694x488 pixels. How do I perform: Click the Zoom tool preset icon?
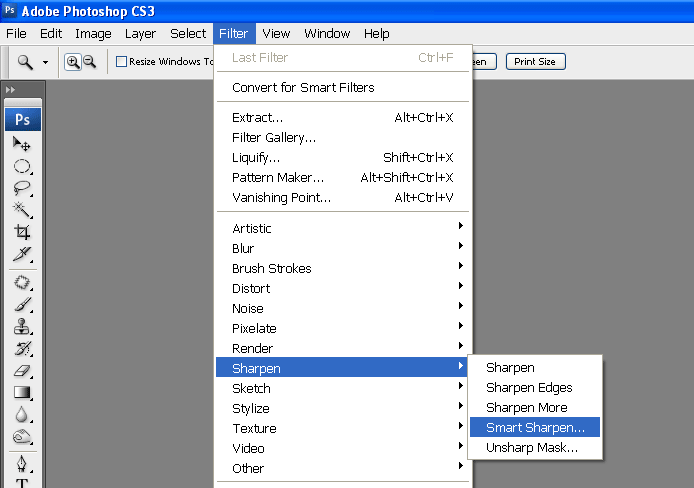[25, 62]
